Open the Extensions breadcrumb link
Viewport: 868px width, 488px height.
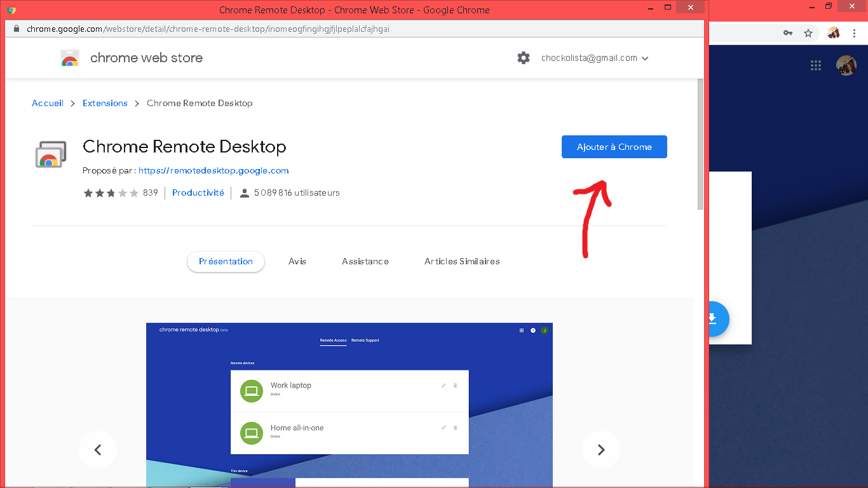[x=105, y=103]
